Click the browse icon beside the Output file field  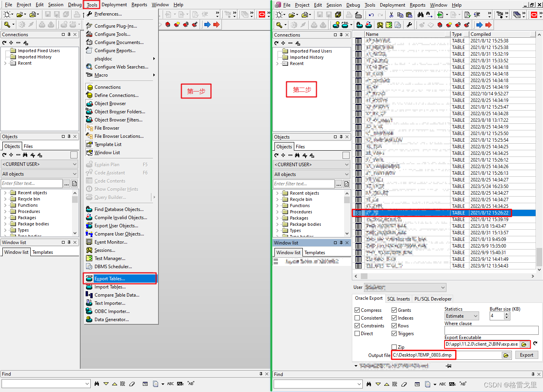click(506, 355)
